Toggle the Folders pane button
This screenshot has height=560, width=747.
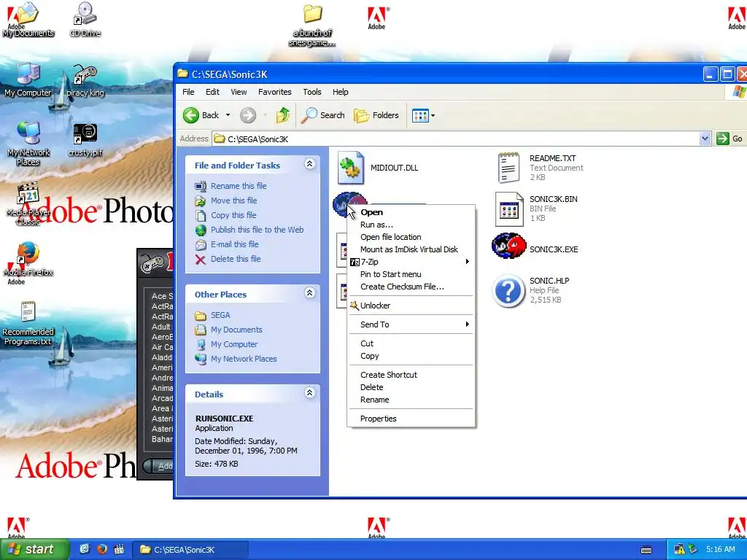coord(376,115)
